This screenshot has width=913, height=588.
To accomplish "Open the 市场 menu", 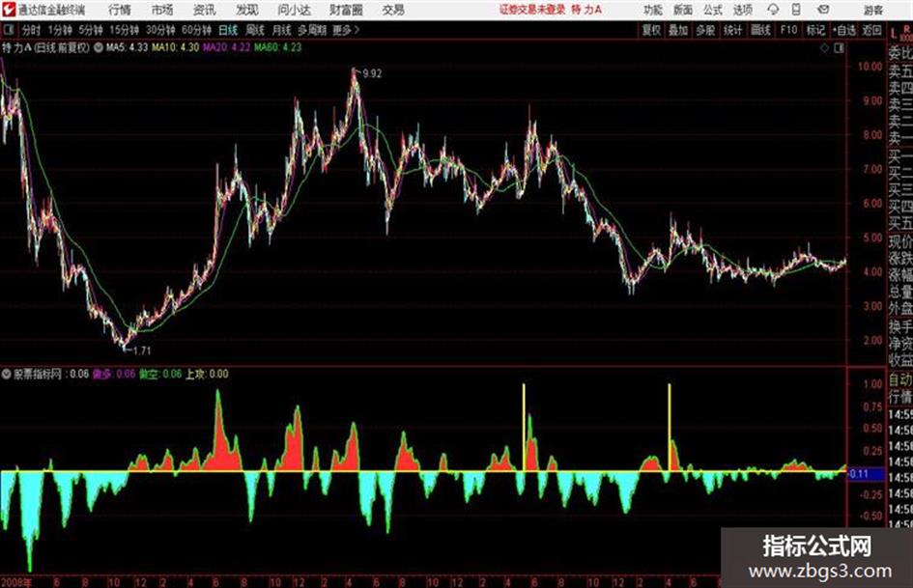I will (162, 10).
